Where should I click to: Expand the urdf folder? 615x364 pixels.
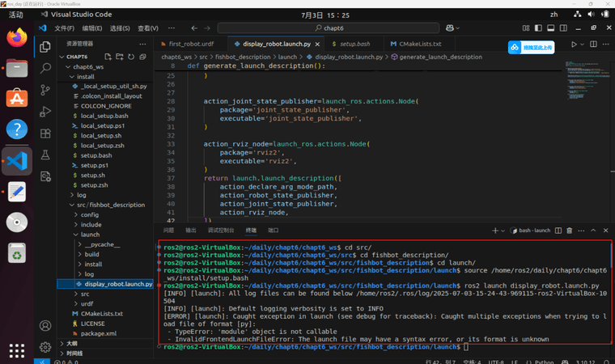[x=76, y=303]
